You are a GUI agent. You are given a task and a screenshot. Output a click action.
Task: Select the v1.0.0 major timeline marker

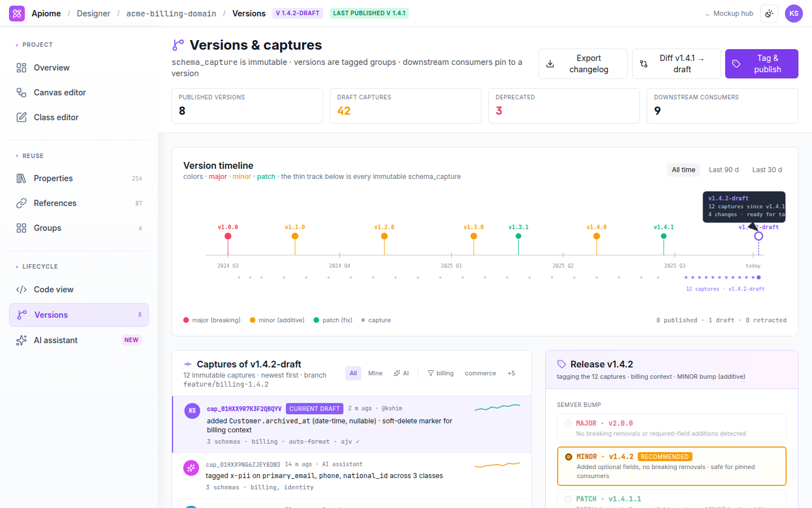point(228,236)
